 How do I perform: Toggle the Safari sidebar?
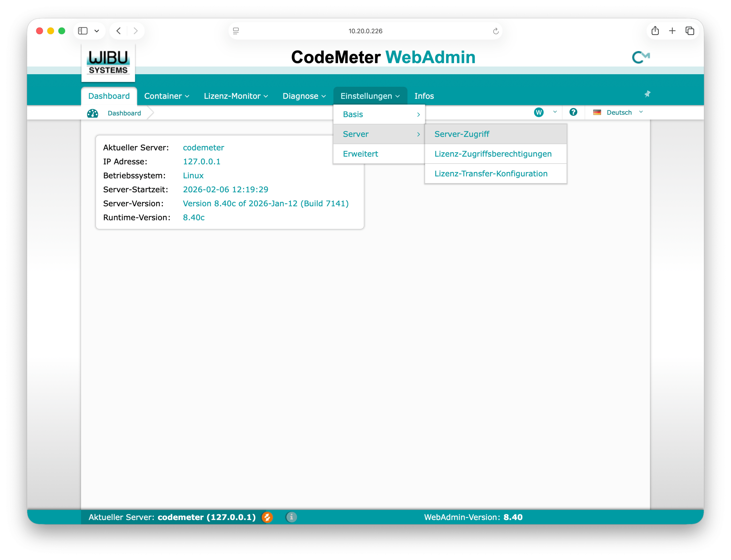tap(83, 31)
